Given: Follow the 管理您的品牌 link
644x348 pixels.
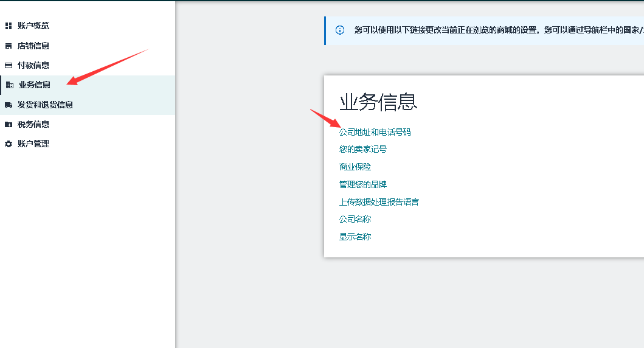Looking at the screenshot, I should tap(362, 184).
